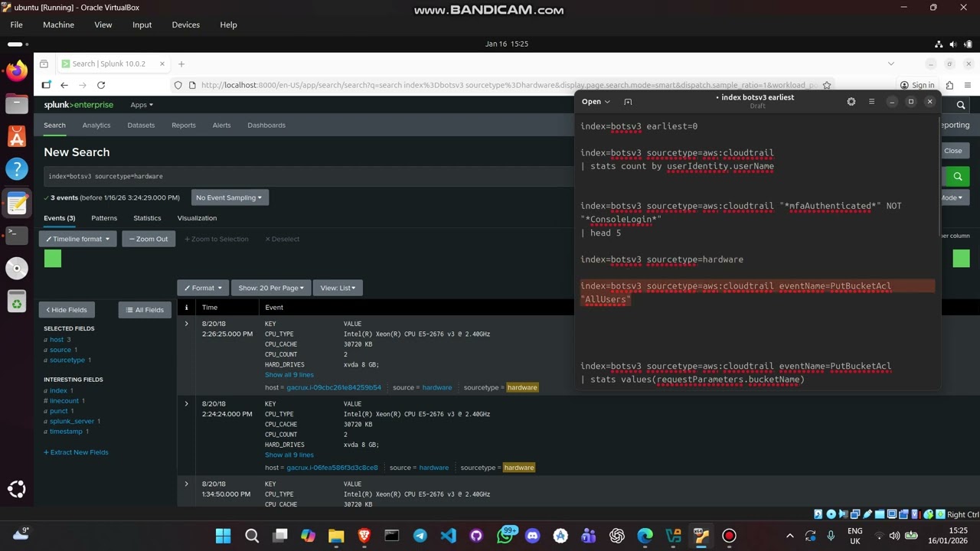This screenshot has height=551, width=980.
Task: Click the left green timeline bar
Action: [53, 259]
